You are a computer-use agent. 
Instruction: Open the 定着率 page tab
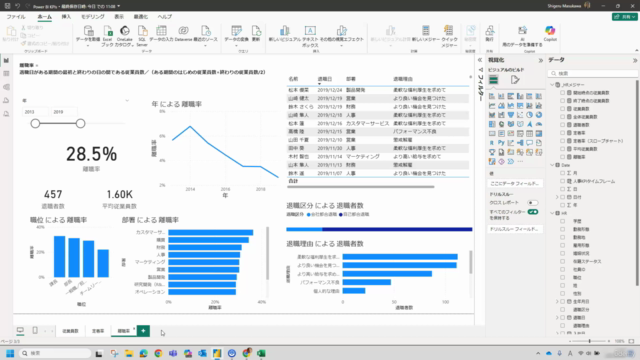[98, 331]
